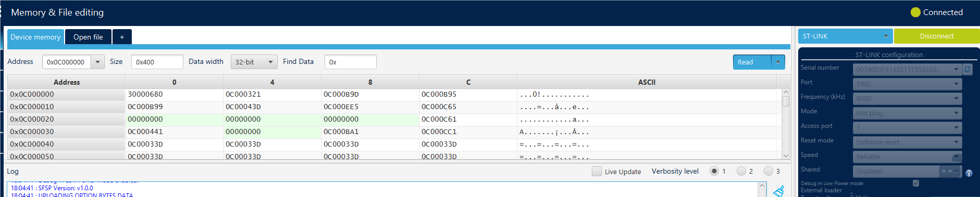980x197 pixels.
Task: Open the Shared mode info icon
Action: click(969, 173)
